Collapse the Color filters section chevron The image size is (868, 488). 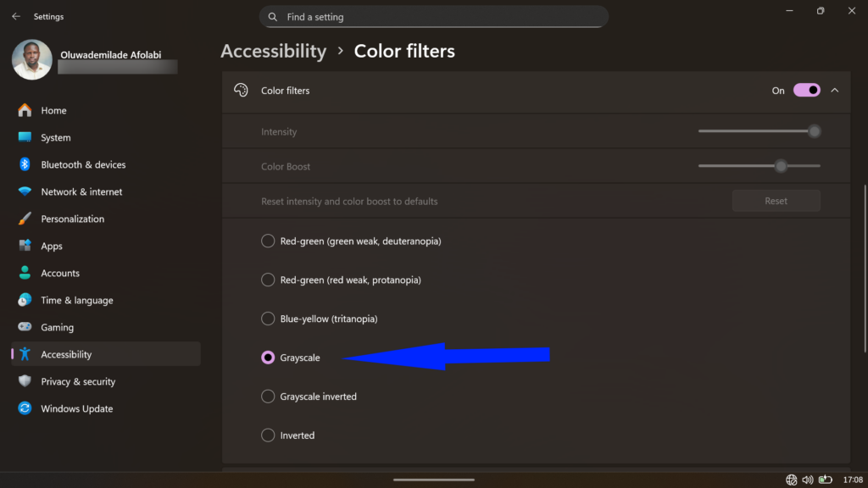[834, 90]
